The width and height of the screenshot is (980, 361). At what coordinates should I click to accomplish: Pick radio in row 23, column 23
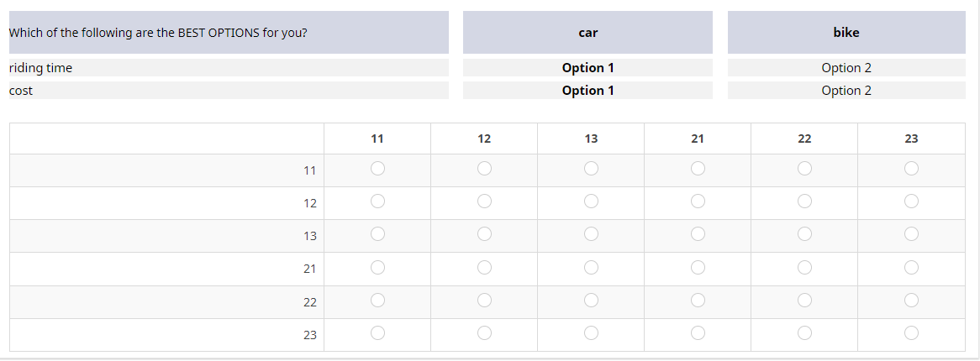[911, 332]
